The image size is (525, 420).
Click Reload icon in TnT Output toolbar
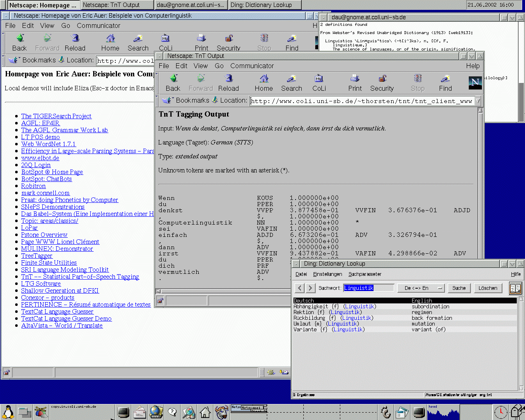pyautogui.click(x=229, y=78)
